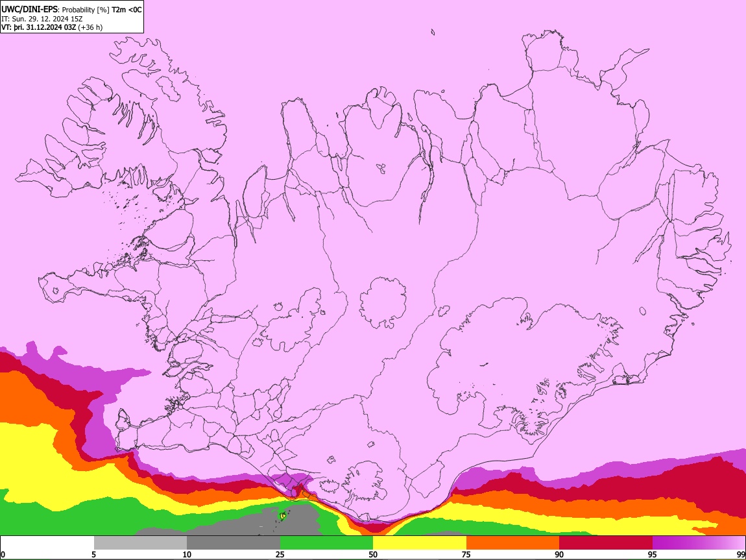Click the 'UWC/DINI-EPS' title text

pos(29,10)
